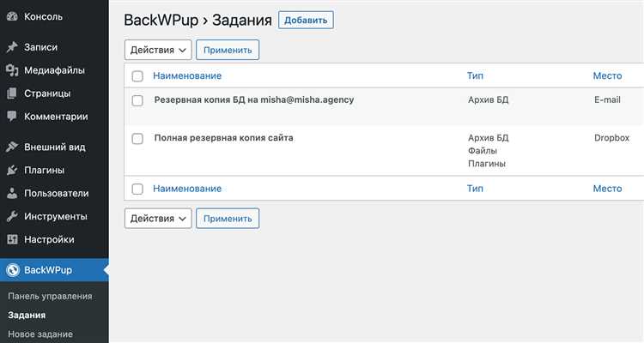Screen dimensions: 644x343
Task: Click the Dropbox destination cell
Action: [x=612, y=138]
